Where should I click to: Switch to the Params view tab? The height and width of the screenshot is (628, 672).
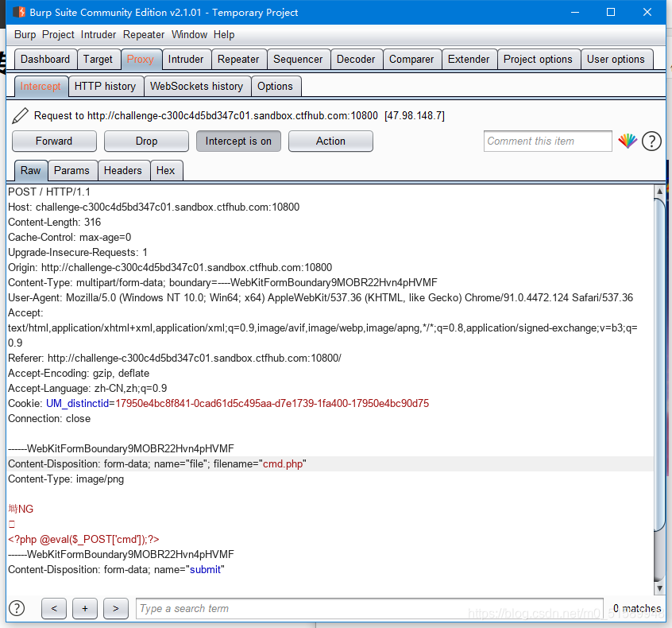tap(72, 170)
